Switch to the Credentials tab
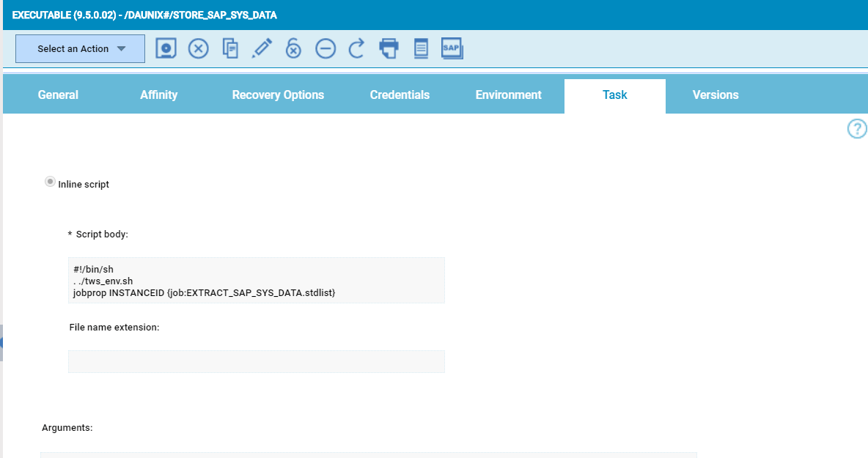This screenshot has height=458, width=868. tap(400, 95)
